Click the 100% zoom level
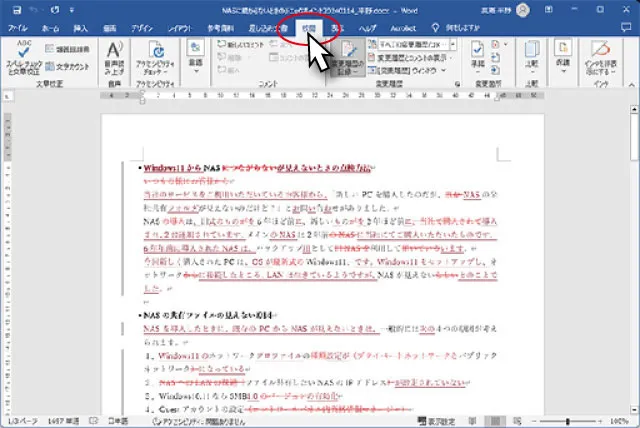The width and height of the screenshot is (640, 428). [x=619, y=421]
